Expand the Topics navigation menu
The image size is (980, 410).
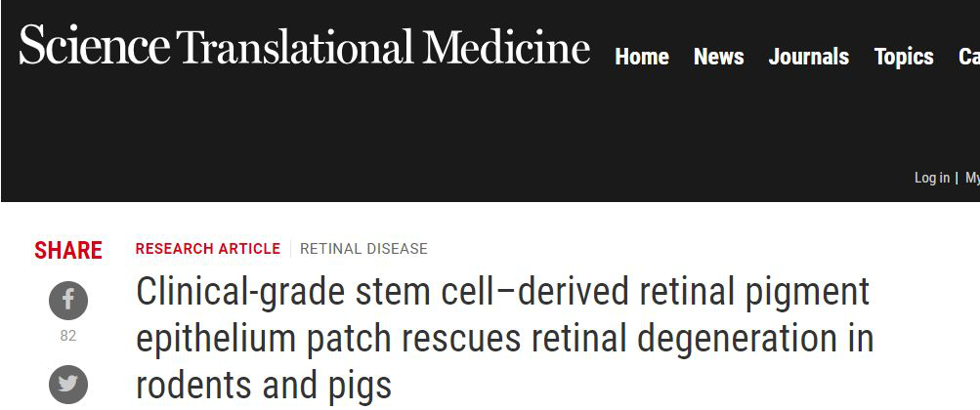tap(904, 58)
